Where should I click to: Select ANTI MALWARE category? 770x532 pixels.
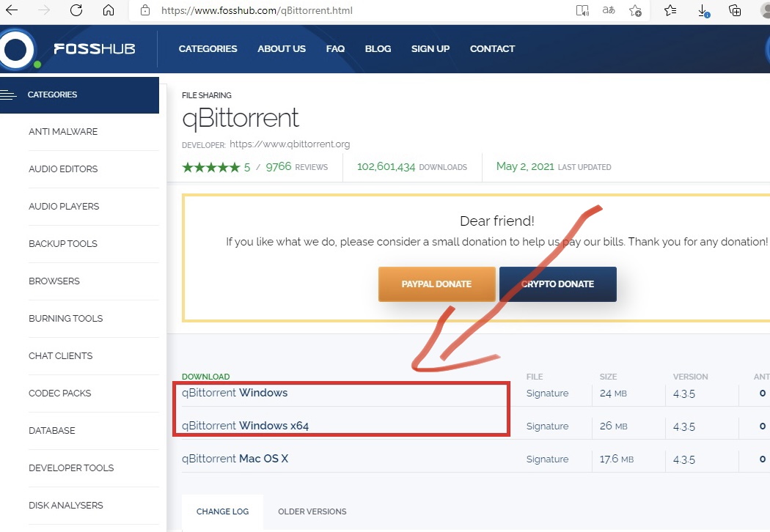(63, 131)
